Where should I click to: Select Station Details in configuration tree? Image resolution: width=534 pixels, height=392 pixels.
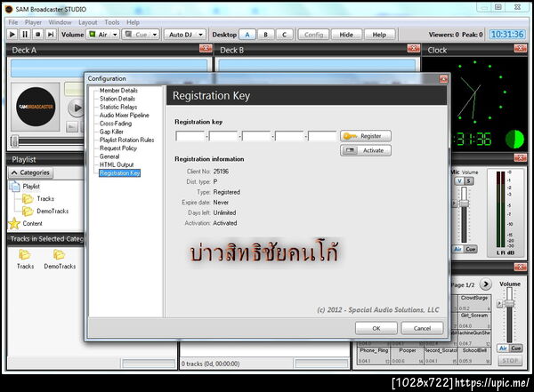117,99
